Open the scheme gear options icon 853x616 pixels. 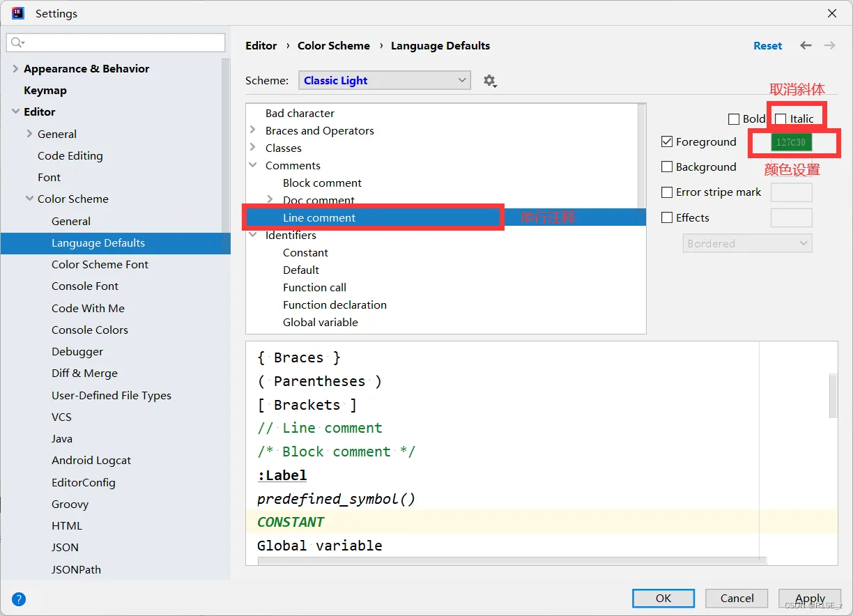[x=490, y=81]
